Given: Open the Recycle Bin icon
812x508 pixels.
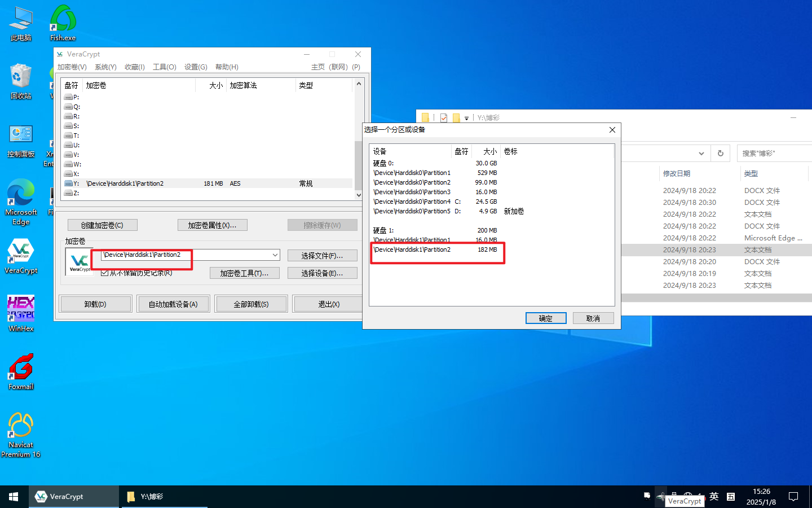Looking at the screenshot, I should pos(21,82).
